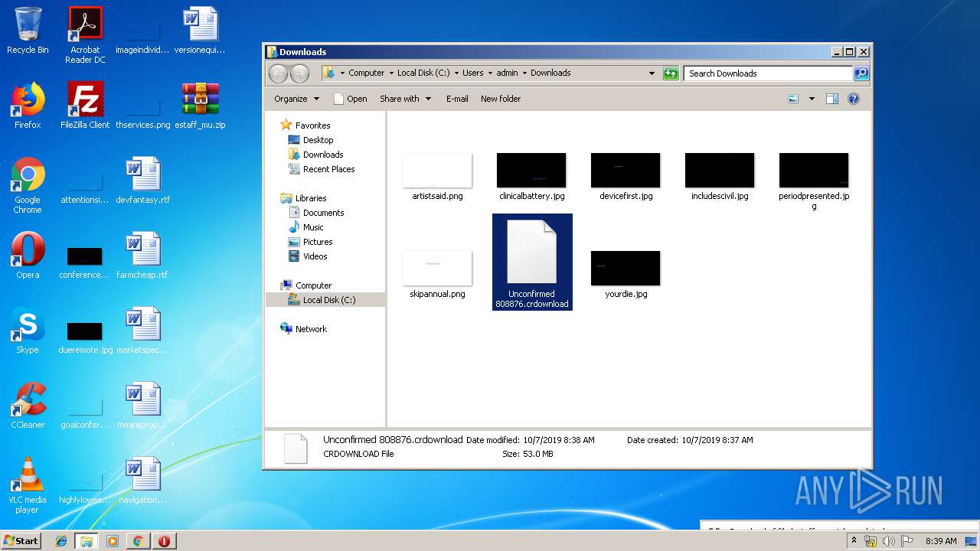
Task: Click the Explorer Forward navigation button
Action: 299,73
